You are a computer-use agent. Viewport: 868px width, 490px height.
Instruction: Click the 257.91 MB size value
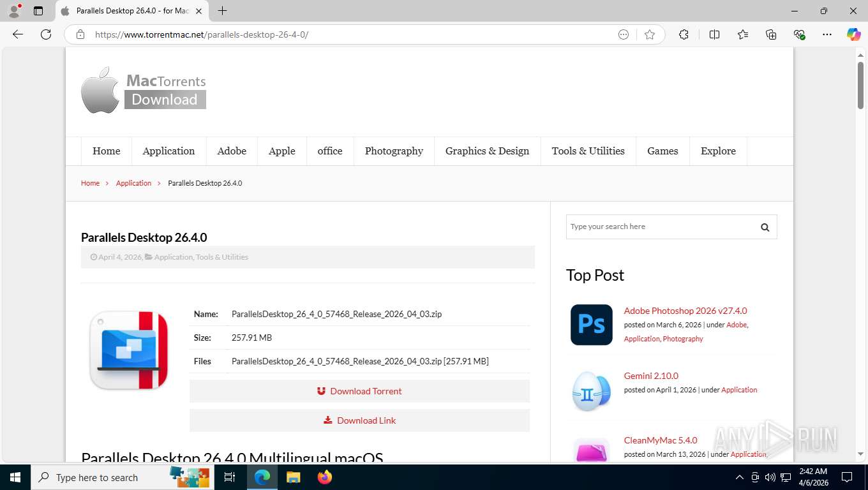coord(251,338)
